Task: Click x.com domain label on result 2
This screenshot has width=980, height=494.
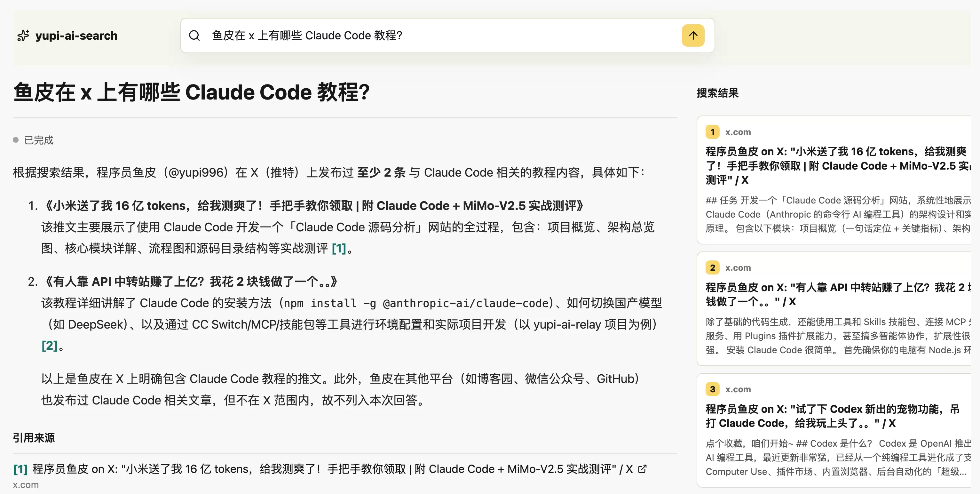Action: [x=738, y=267]
